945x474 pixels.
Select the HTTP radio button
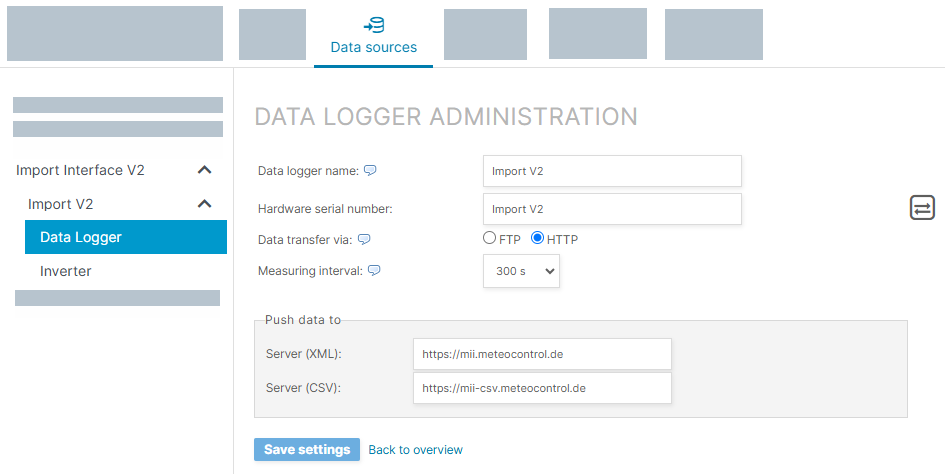537,239
